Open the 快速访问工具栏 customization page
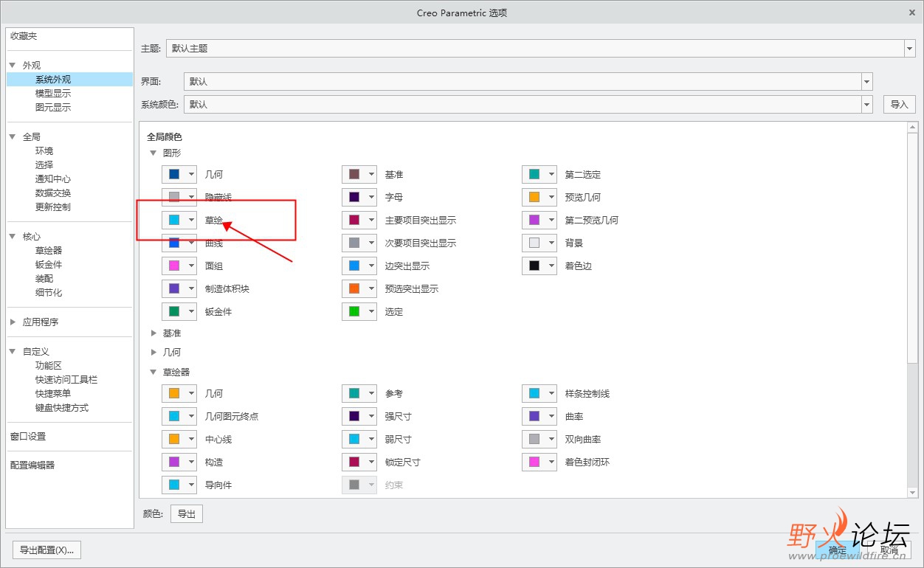This screenshot has height=568, width=924. [x=66, y=379]
